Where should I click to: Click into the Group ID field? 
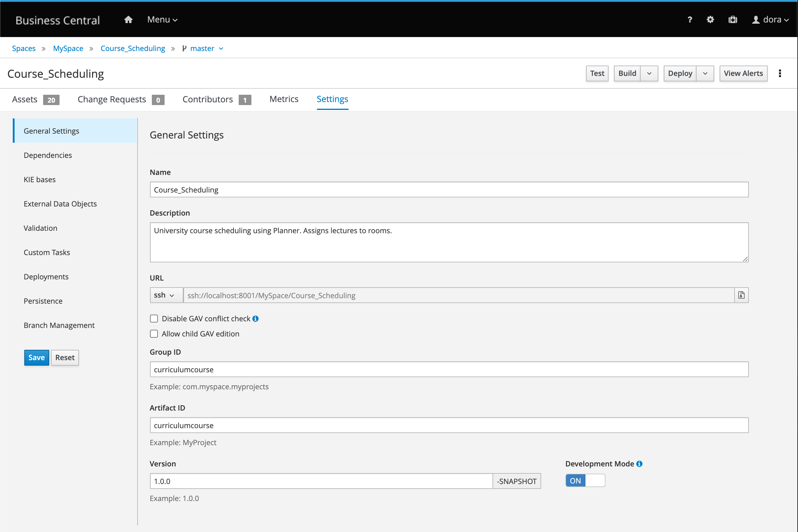(x=449, y=369)
